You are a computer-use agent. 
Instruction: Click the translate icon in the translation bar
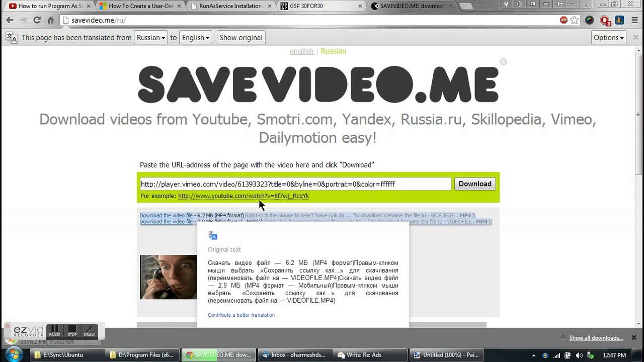click(11, 38)
